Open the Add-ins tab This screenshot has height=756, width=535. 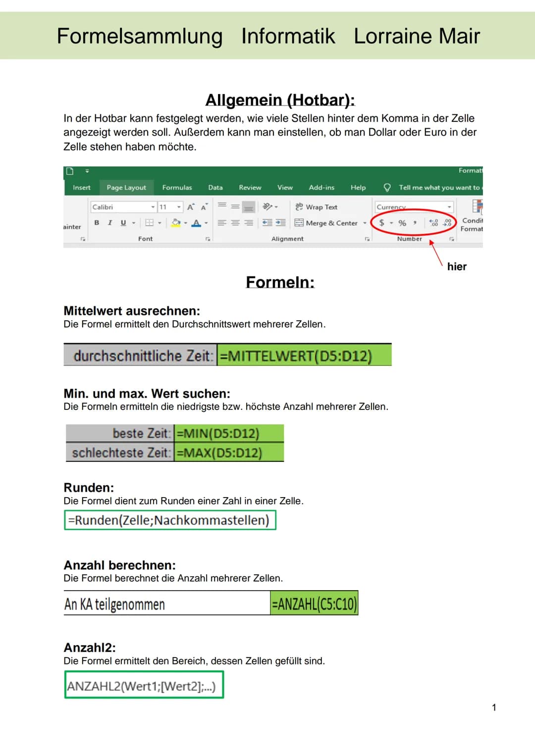[x=321, y=188]
